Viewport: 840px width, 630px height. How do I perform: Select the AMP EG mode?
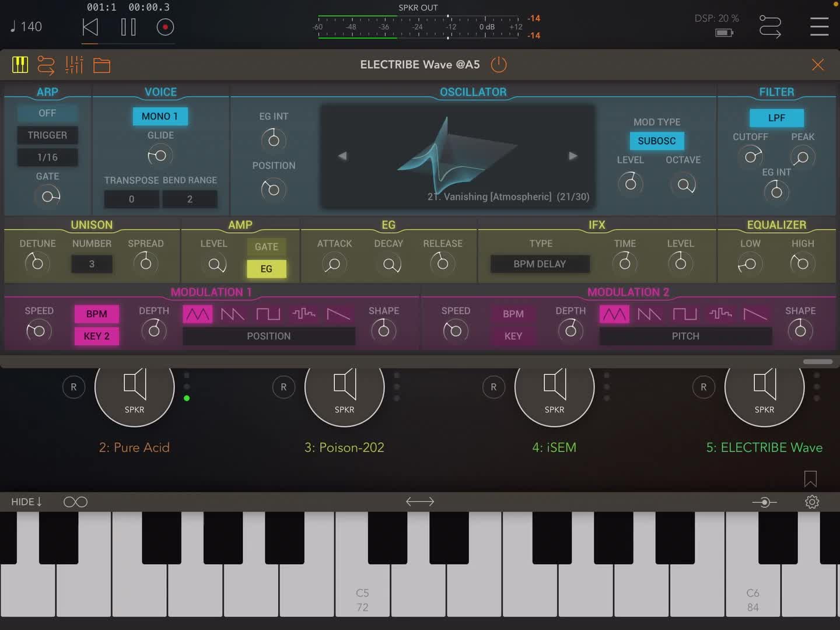(x=267, y=269)
